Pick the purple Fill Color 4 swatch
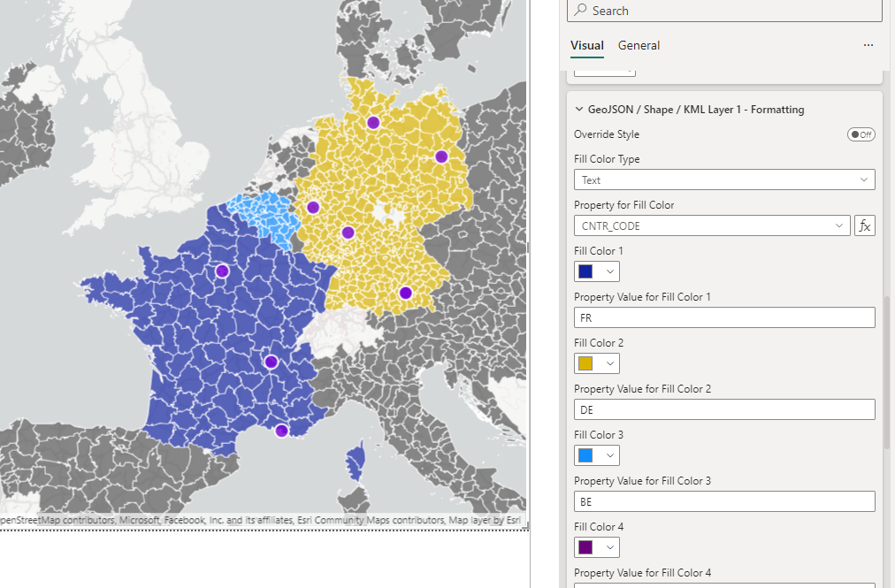Image resolution: width=895 pixels, height=588 pixels. 596,547
